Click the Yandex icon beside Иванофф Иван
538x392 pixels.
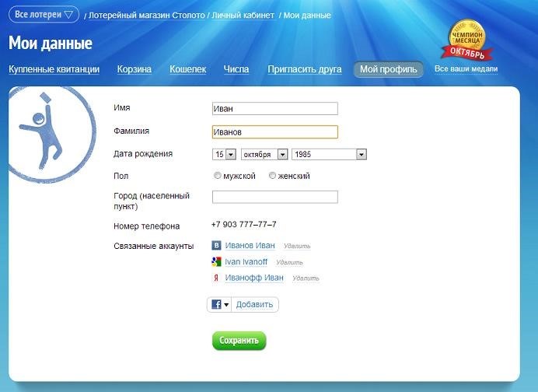tap(216, 278)
